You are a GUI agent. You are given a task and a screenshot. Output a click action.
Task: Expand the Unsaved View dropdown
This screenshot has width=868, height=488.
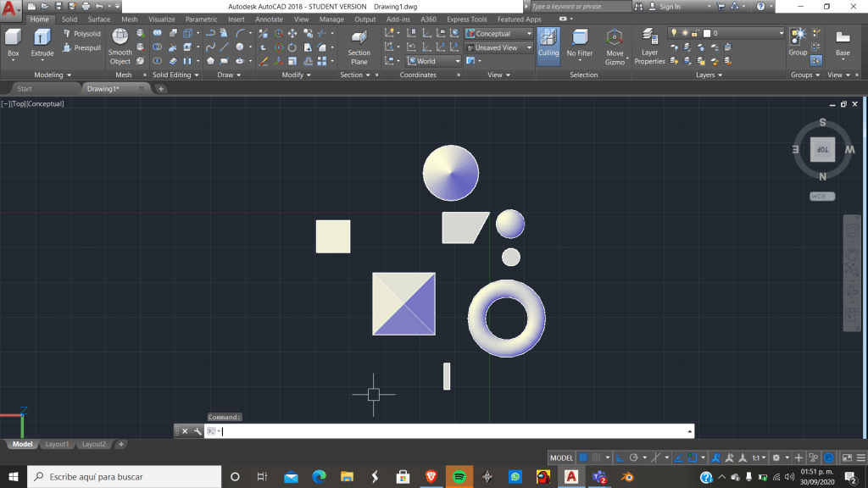pos(498,48)
